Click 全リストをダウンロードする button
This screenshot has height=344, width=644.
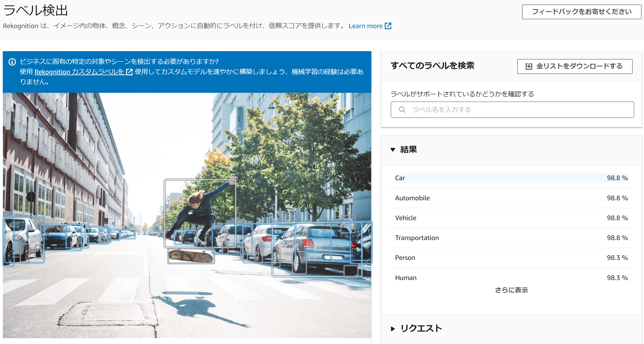pos(575,66)
